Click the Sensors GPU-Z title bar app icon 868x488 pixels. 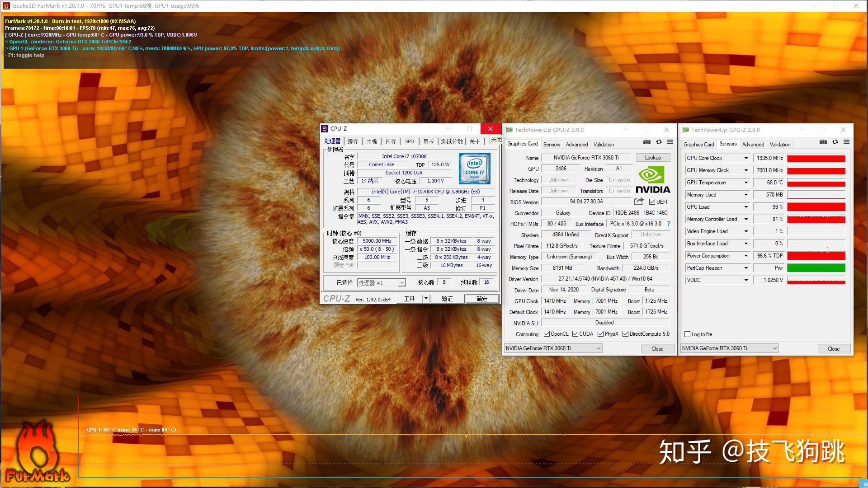685,130
